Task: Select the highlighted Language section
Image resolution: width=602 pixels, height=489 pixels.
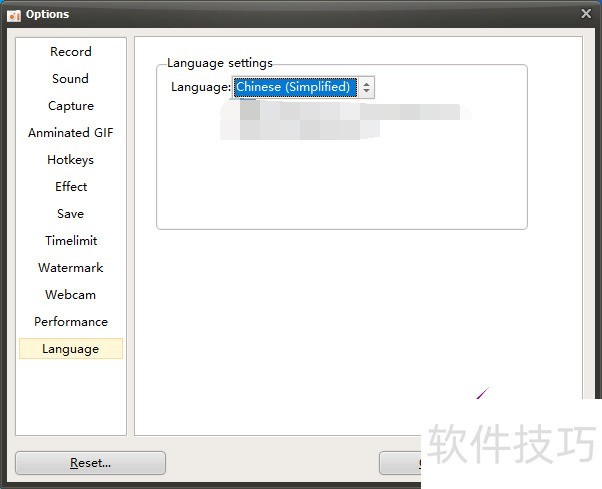Action: pos(71,349)
